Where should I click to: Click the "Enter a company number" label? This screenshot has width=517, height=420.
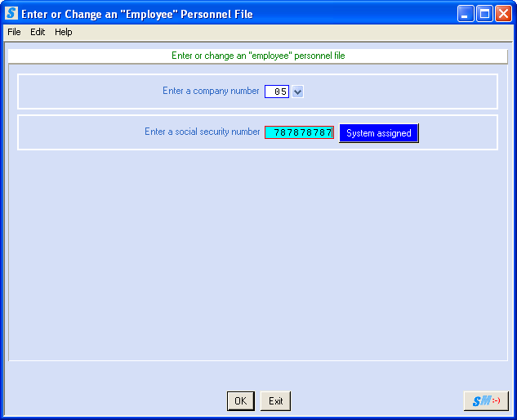point(211,91)
